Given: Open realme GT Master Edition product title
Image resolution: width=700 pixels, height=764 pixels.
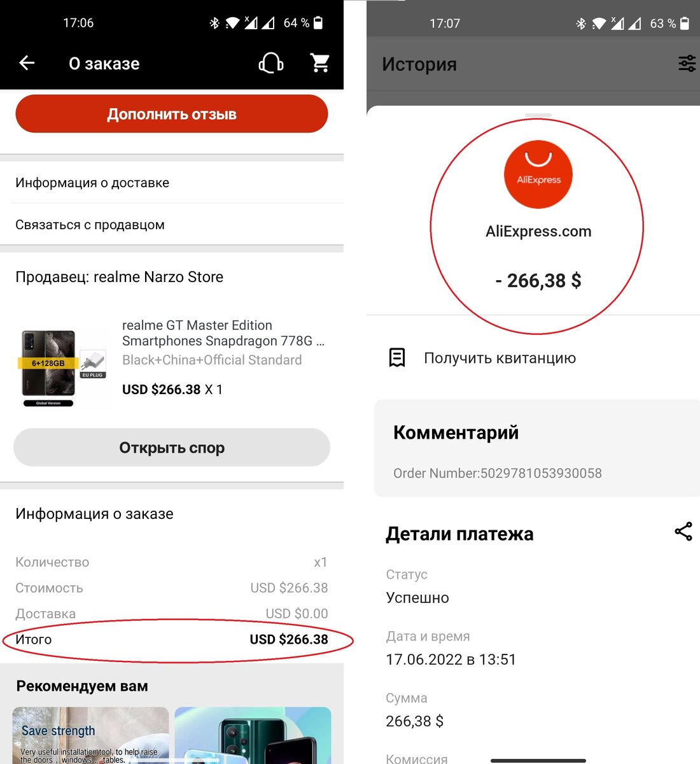Looking at the screenshot, I should click(x=223, y=333).
